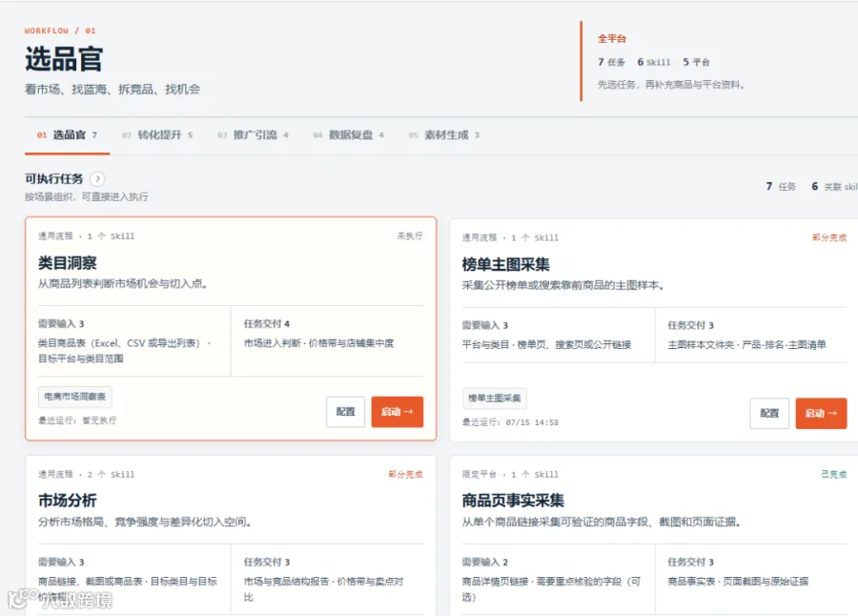Click the 选品官 page heading
The width and height of the screenshot is (858, 616).
pyautogui.click(x=64, y=59)
